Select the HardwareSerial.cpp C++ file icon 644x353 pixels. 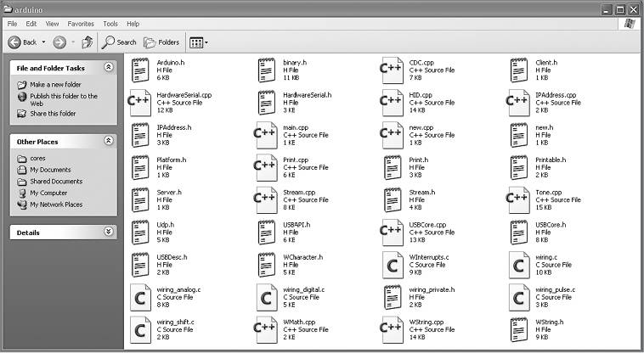140,103
